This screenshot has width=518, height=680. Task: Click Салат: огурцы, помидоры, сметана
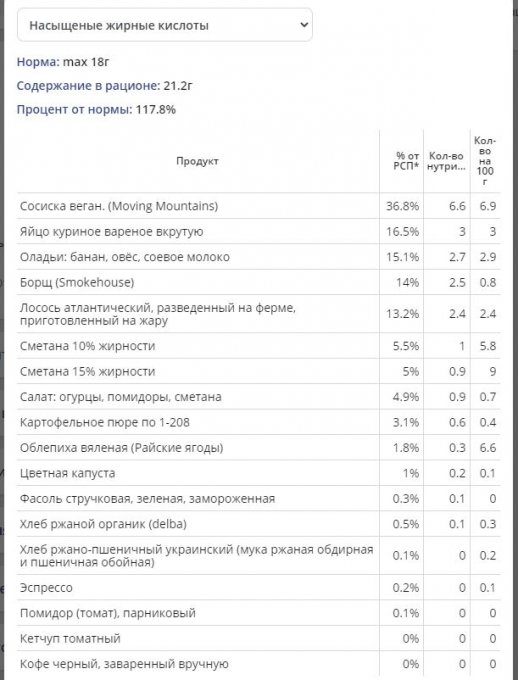click(x=121, y=397)
